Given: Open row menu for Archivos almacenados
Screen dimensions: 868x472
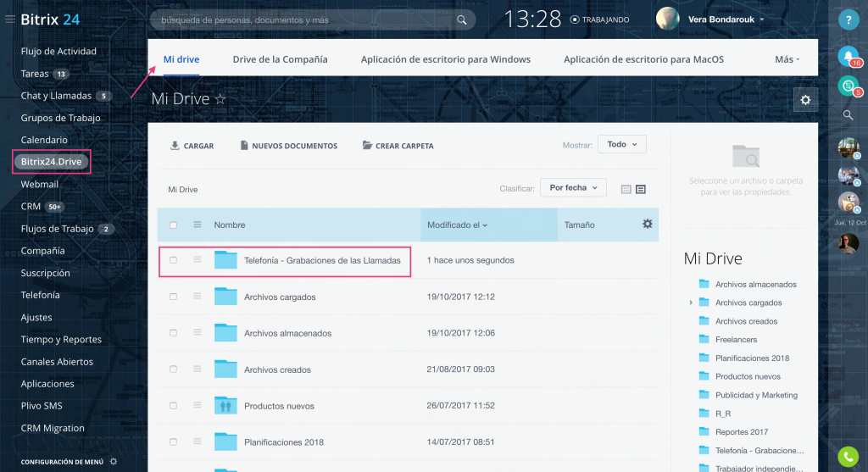Looking at the screenshot, I should (x=197, y=332).
